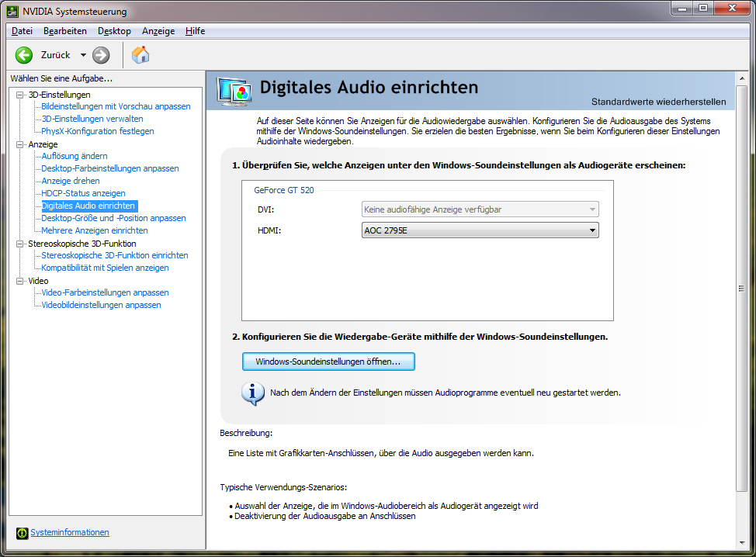756x557 pixels.
Task: Click the Video category label
Action: 38,281
